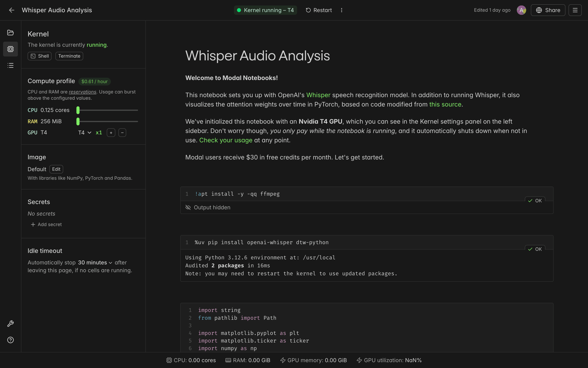This screenshot has width=588, height=368.
Task: Click the large Whisper Audio Analysis heading
Action: [x=257, y=56]
